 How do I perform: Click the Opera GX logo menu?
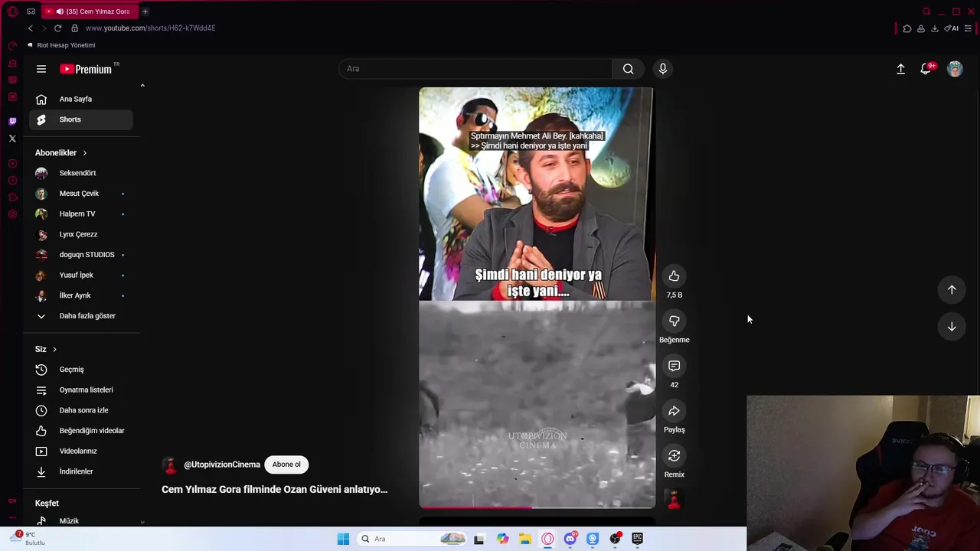[x=12, y=11]
